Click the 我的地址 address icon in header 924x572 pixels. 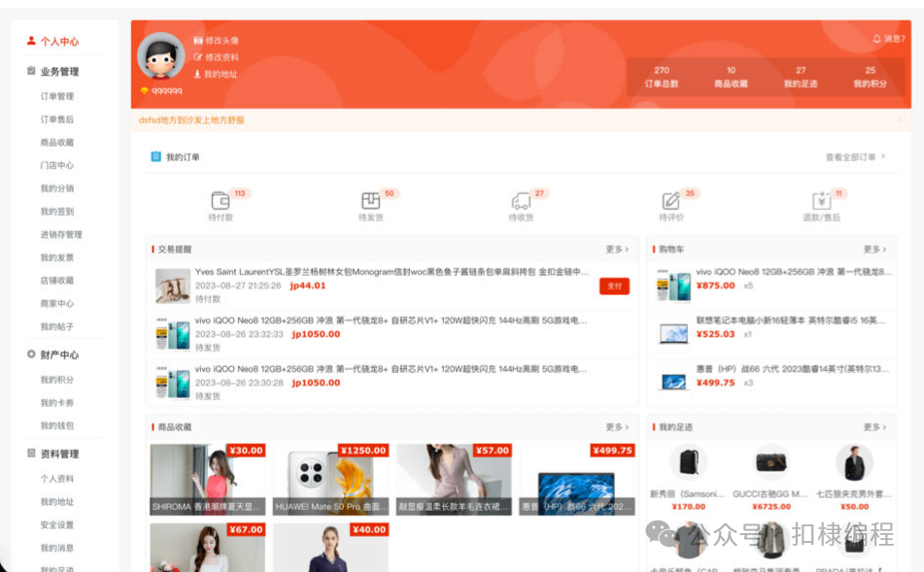coord(196,73)
